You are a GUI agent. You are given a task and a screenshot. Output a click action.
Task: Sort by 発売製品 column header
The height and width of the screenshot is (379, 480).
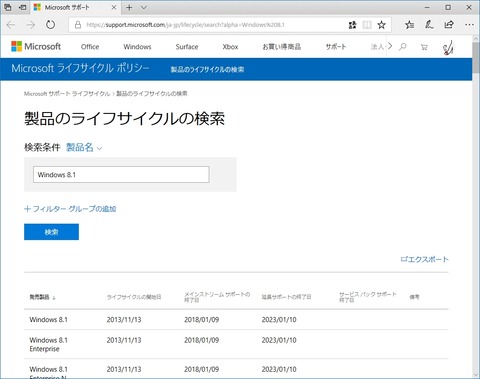[x=43, y=297]
